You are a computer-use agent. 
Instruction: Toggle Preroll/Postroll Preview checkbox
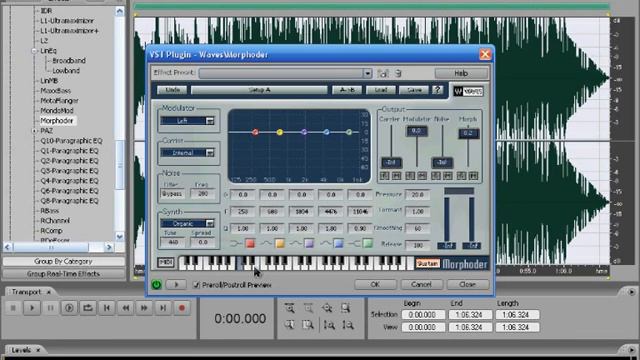tap(196, 285)
